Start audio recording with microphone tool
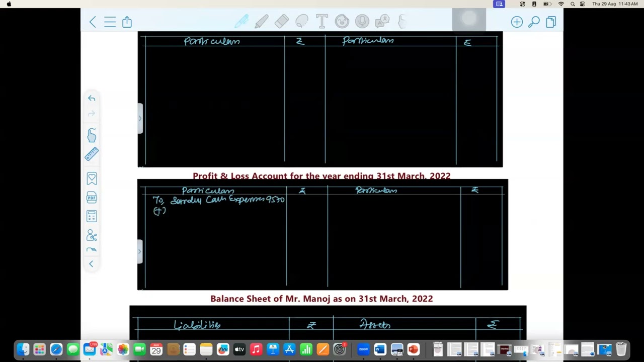 click(x=362, y=21)
